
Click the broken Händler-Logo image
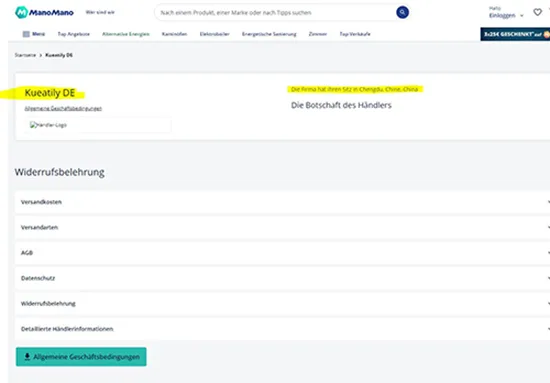[48, 125]
